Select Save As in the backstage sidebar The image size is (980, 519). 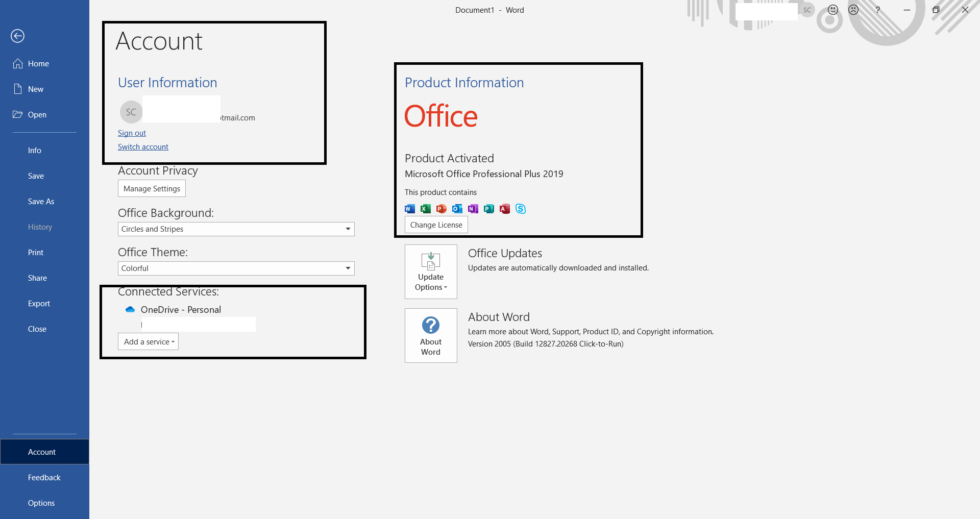pos(41,201)
